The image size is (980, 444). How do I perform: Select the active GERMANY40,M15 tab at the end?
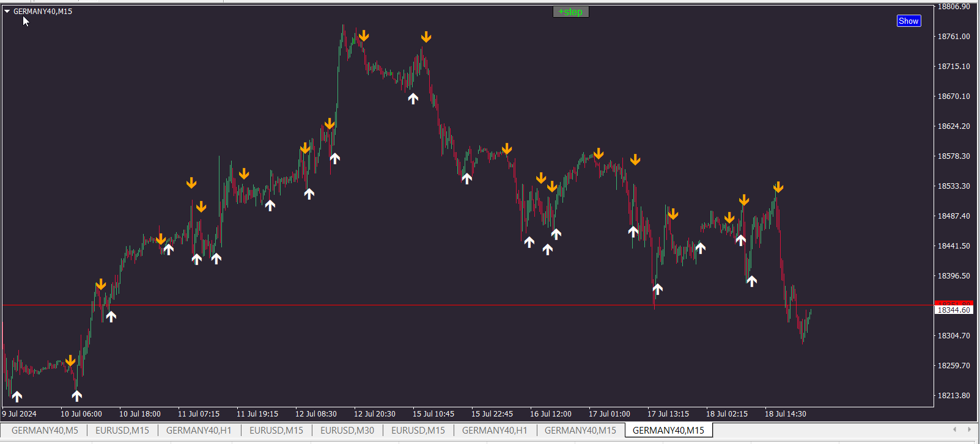[668, 431]
